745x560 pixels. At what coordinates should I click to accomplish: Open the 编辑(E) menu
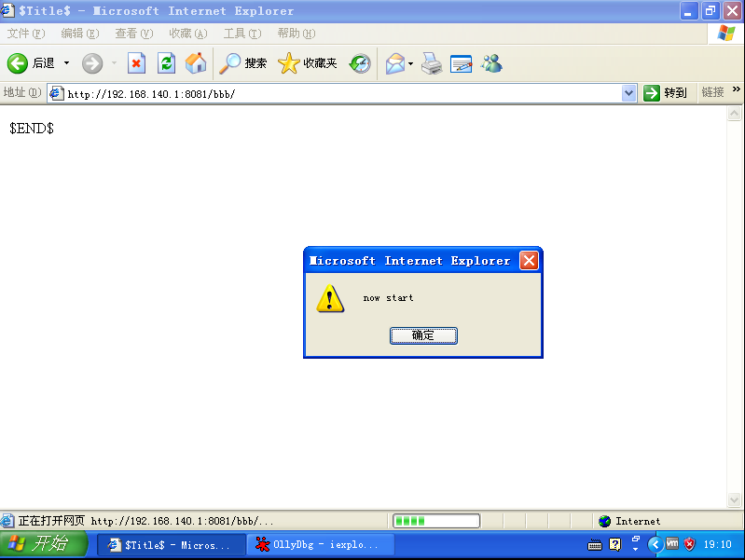tap(80, 34)
